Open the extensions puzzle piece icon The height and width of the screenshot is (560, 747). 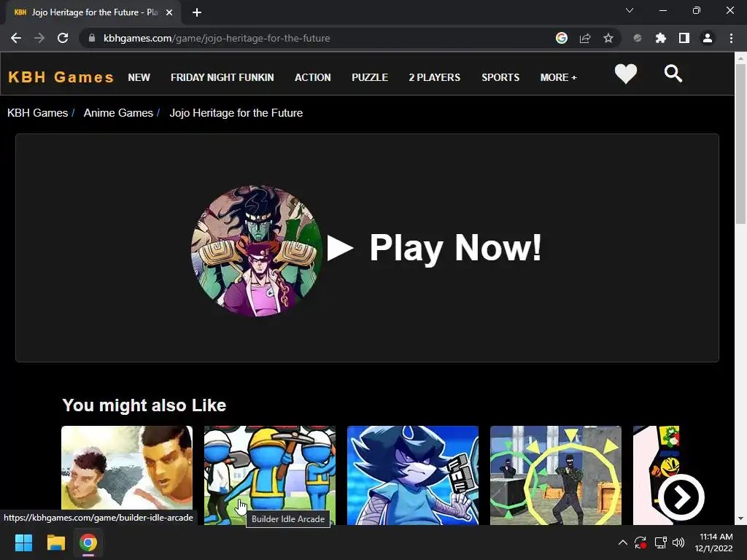pyautogui.click(x=661, y=38)
